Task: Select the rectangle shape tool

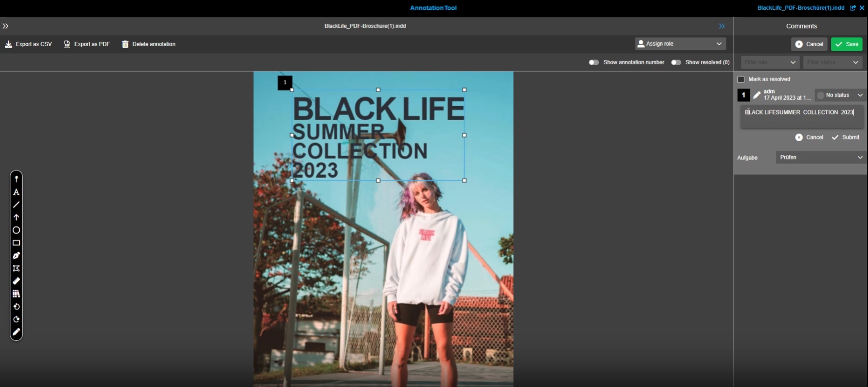Action: point(16,243)
